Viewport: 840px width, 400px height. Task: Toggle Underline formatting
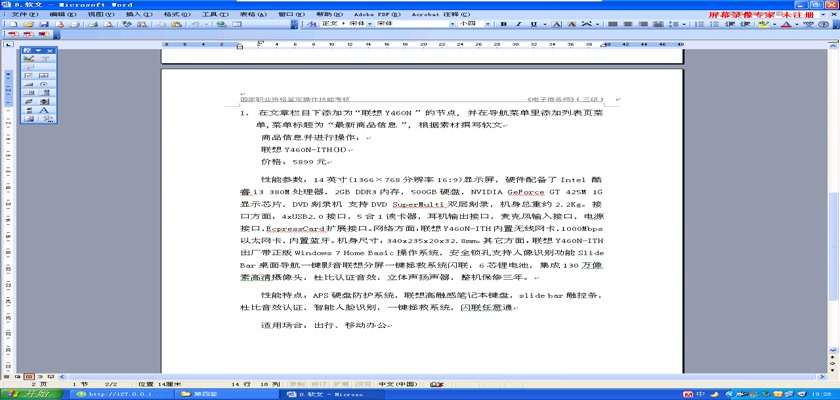point(534,24)
